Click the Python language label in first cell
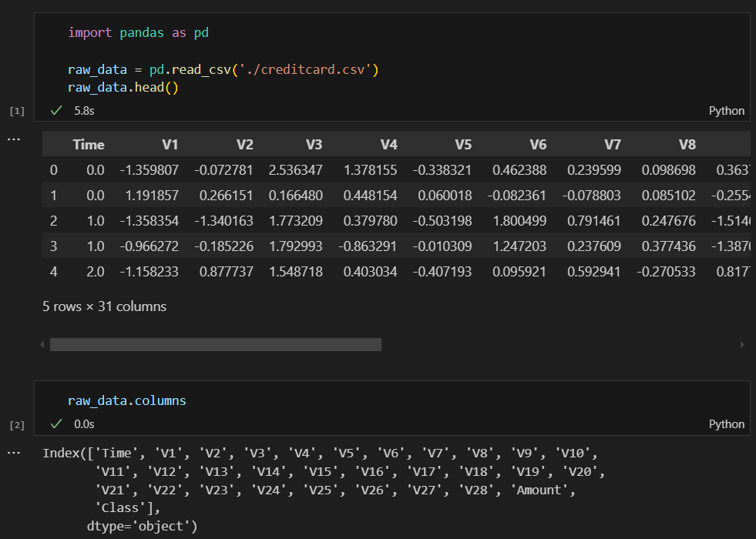 pos(726,111)
